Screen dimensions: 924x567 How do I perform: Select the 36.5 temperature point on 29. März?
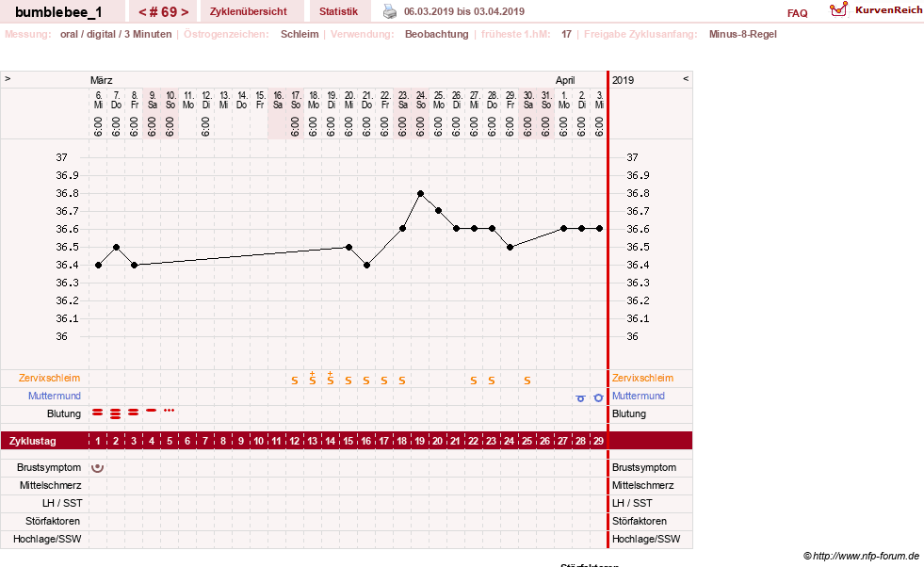(x=510, y=247)
